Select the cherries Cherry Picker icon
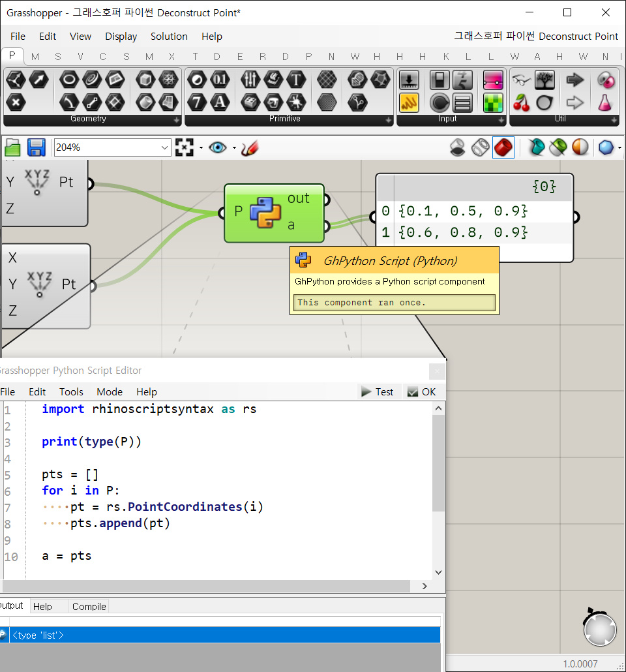The image size is (626, 672). [x=522, y=103]
